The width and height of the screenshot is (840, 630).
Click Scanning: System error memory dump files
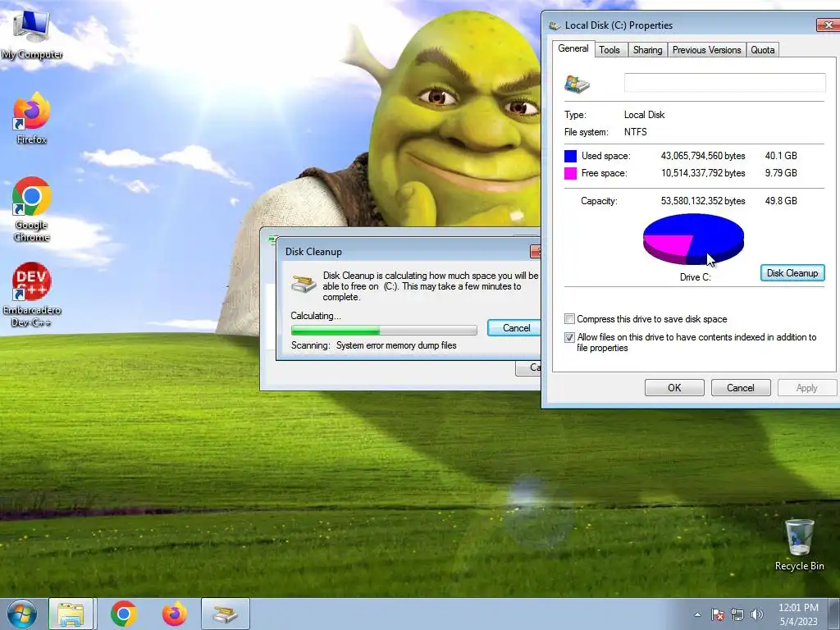[374, 345]
